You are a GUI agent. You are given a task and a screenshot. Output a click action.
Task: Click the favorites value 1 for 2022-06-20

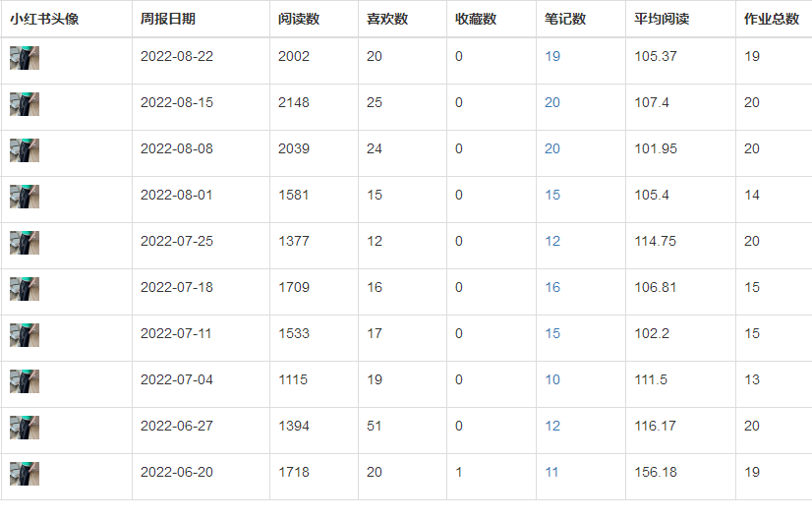[x=459, y=472]
